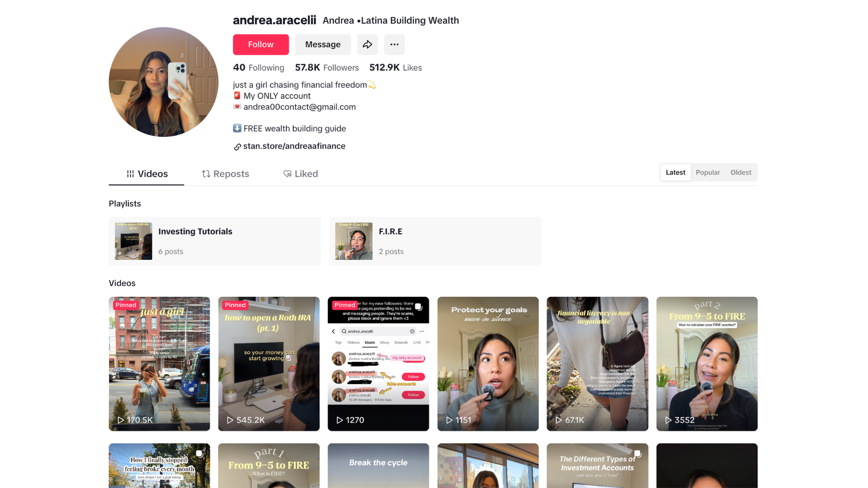This screenshot has width=868, height=488.
Task: Click the link icon beside stan.store URL
Action: (237, 147)
